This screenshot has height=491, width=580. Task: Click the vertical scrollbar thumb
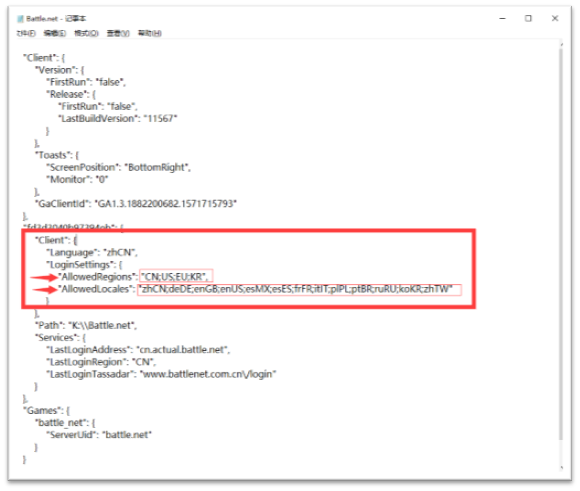coord(561,244)
